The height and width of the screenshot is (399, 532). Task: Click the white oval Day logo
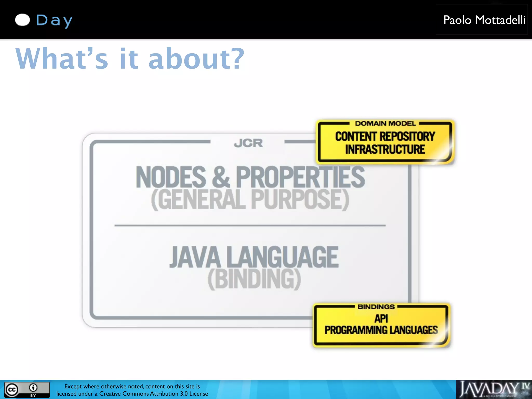[x=22, y=20]
